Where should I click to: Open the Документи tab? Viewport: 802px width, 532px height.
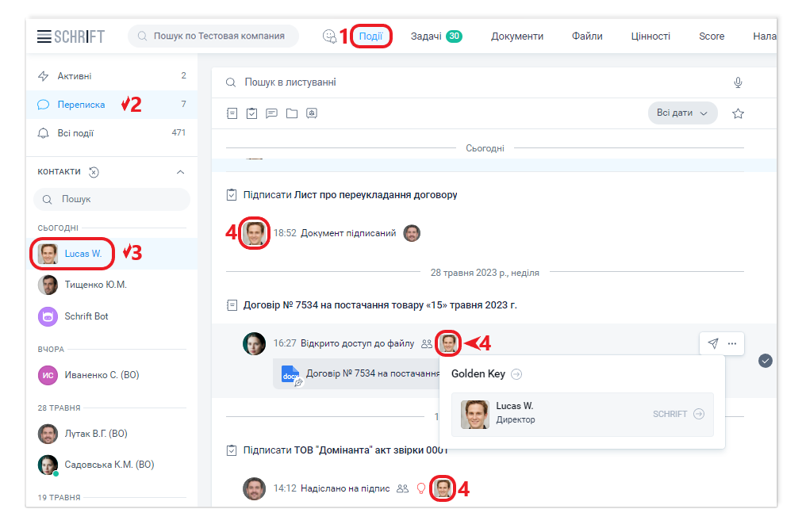point(517,36)
